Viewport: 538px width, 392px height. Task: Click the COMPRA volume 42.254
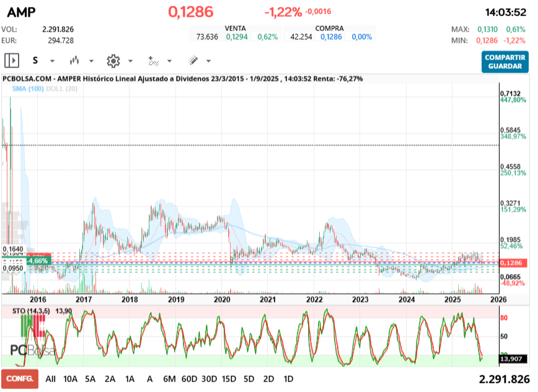coord(301,37)
